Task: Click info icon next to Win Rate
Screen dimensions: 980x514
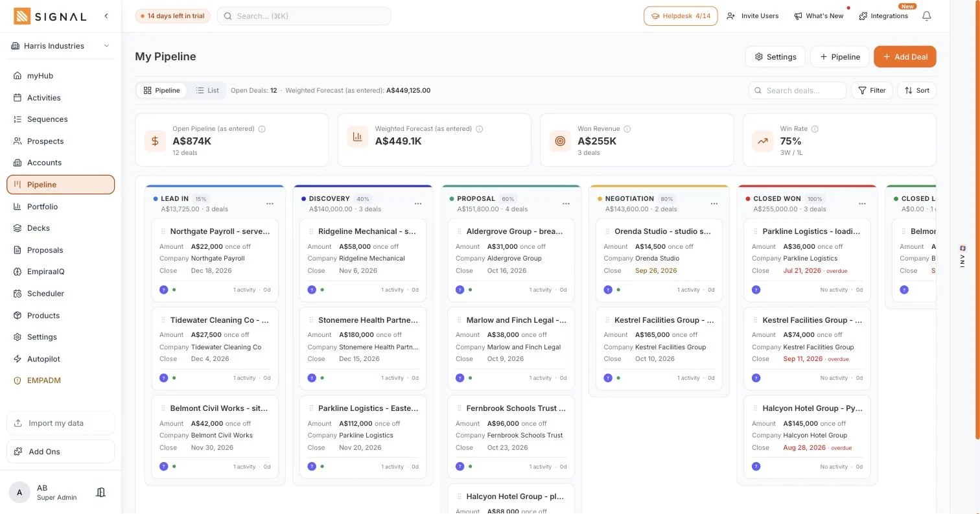Action: pyautogui.click(x=815, y=129)
